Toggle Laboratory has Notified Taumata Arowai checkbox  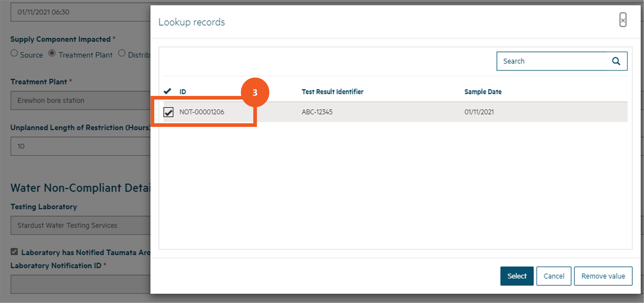click(x=14, y=251)
